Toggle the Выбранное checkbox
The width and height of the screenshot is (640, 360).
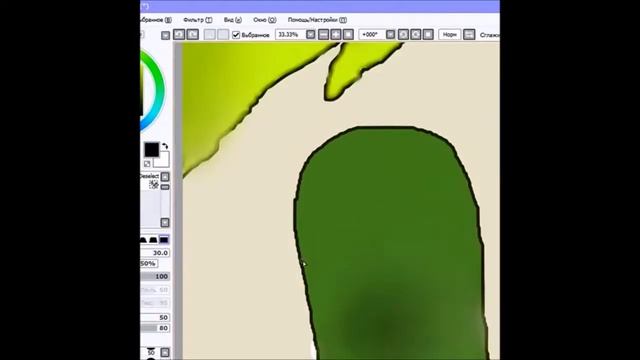click(x=236, y=35)
